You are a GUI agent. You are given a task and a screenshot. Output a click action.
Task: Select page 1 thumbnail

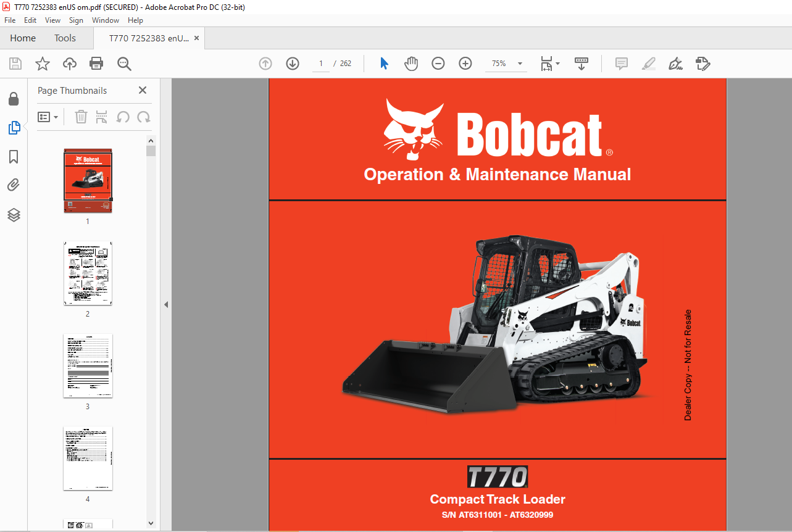click(88, 181)
